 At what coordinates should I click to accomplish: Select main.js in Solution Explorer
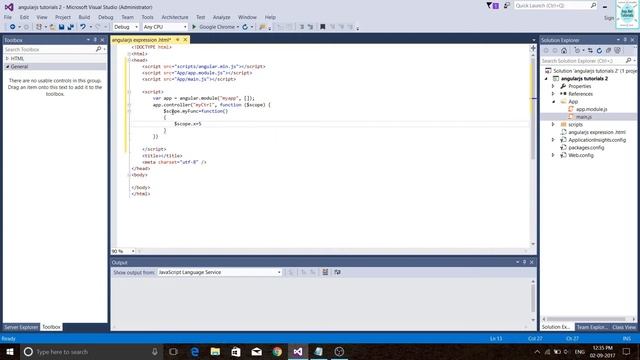pos(584,117)
